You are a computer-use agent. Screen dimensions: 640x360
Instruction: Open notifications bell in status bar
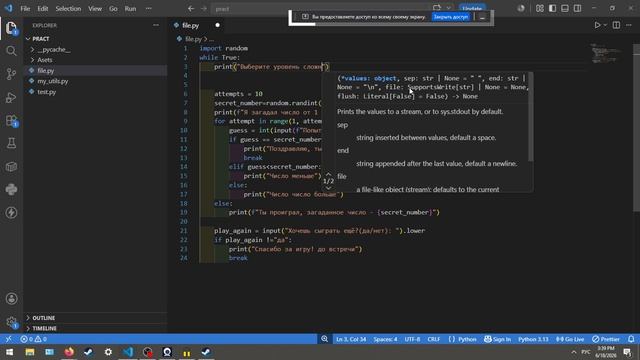631,339
